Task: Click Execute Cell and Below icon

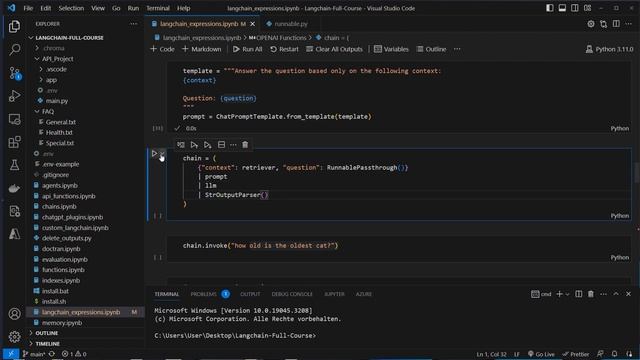Action: click(x=207, y=144)
